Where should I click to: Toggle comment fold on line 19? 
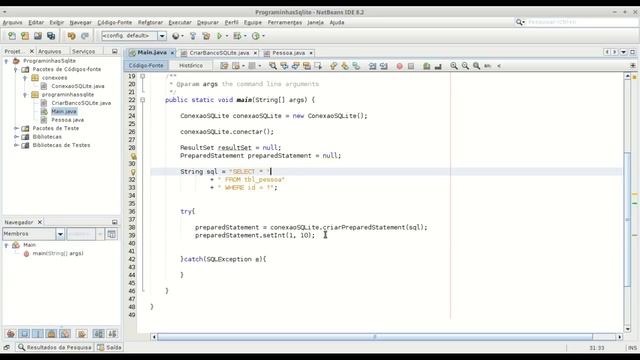pyautogui.click(x=142, y=76)
